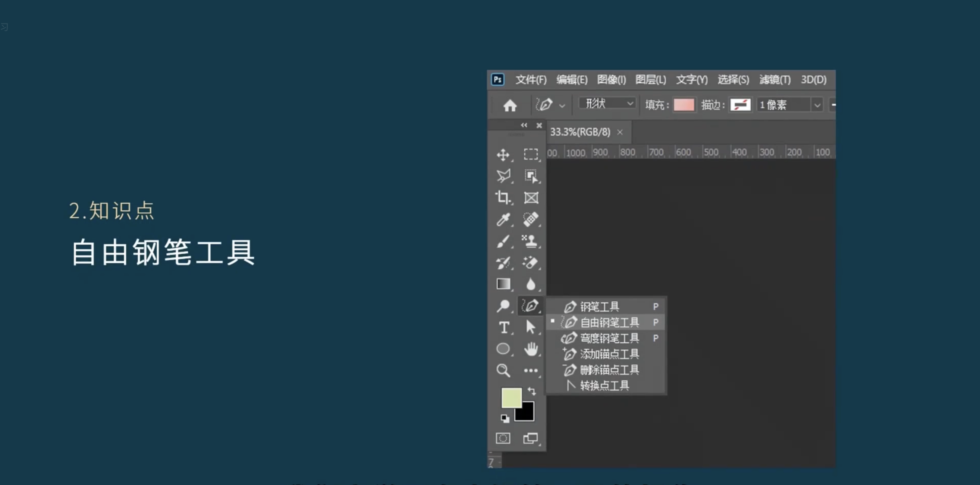This screenshot has width=980, height=485.
Task: Open tool preset picker arrow beside pen icon
Action: pos(562,106)
